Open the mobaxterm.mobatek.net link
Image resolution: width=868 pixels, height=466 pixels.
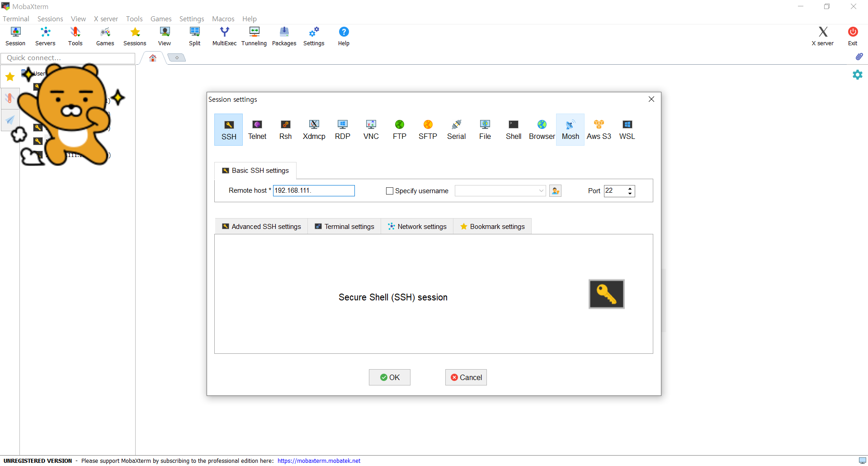point(319,461)
